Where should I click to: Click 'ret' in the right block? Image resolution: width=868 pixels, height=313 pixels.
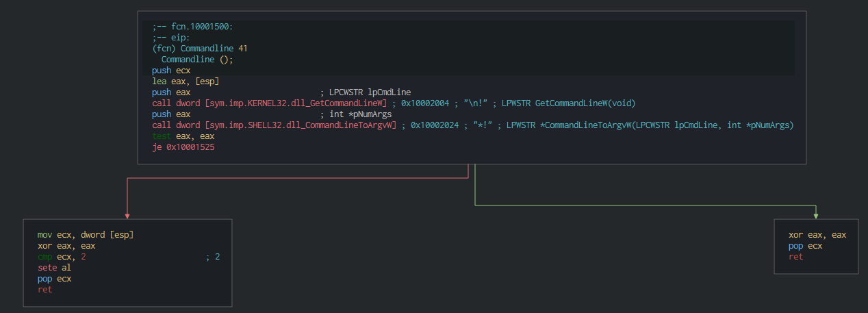tap(795, 256)
